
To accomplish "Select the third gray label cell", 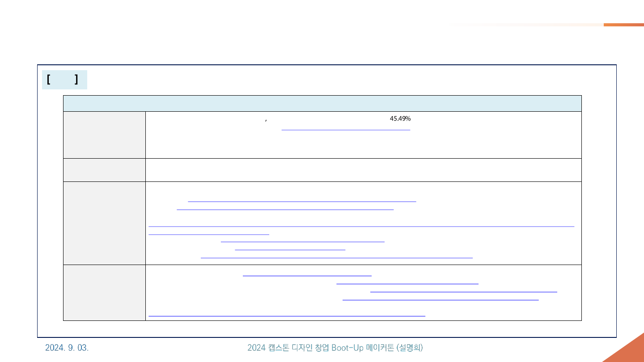I will (104, 223).
